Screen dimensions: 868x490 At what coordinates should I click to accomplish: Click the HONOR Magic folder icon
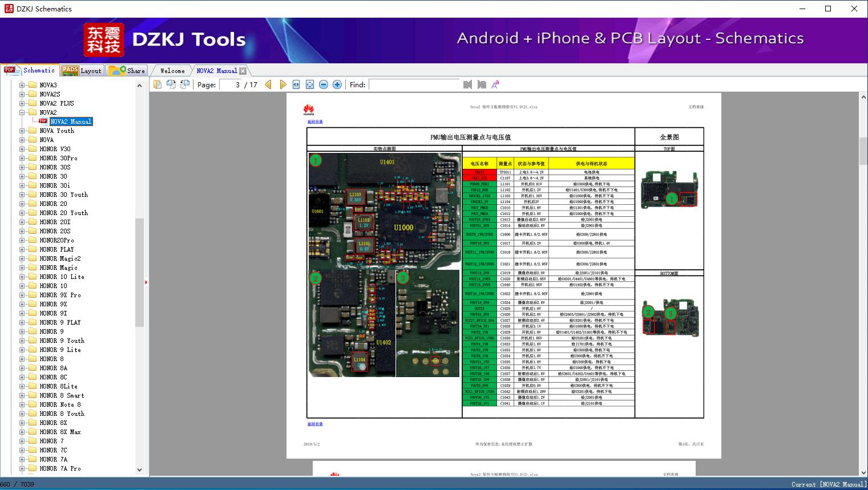(x=33, y=268)
